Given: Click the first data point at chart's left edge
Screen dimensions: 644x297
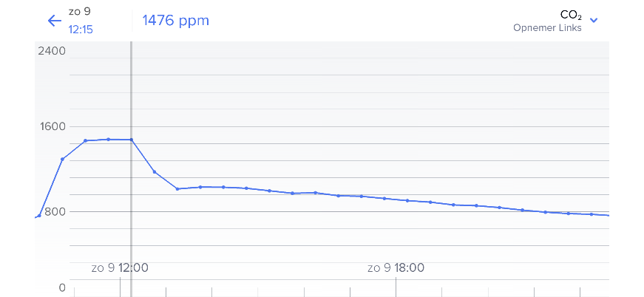Looking at the screenshot, I should pyautogui.click(x=39, y=216).
